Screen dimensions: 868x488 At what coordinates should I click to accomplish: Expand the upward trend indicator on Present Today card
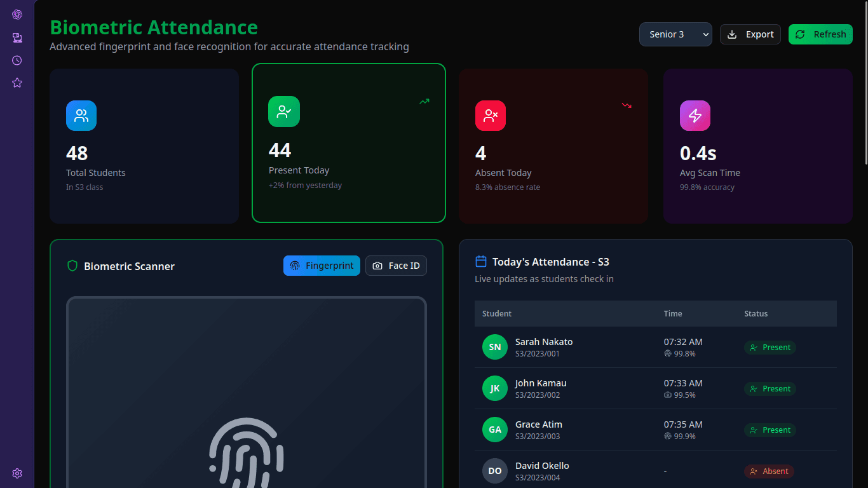424,101
